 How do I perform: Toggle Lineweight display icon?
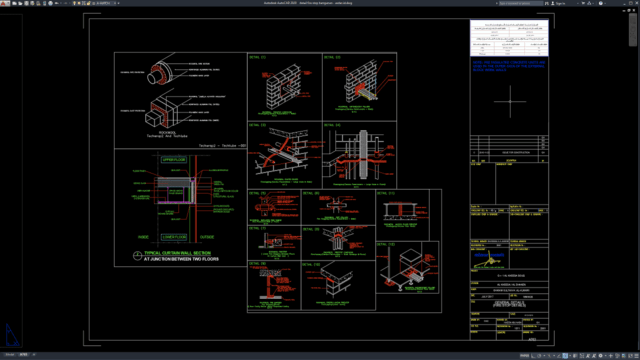click(575, 356)
